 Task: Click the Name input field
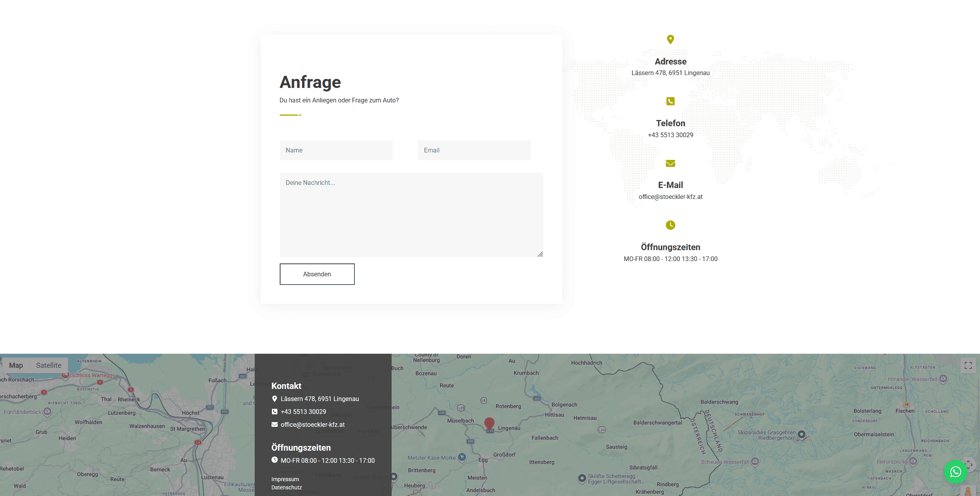(336, 150)
